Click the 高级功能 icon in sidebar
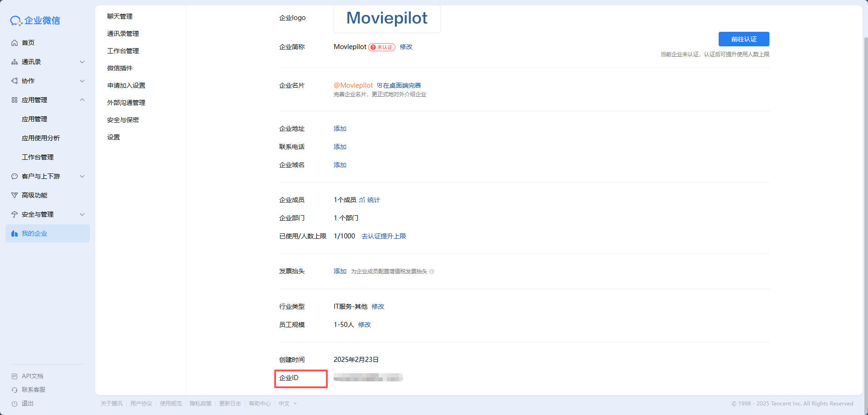Screen dimensions: 868x415 tap(15, 195)
